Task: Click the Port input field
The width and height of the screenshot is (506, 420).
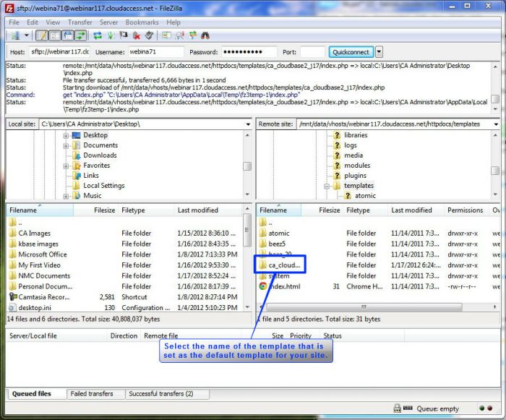Action: pos(312,51)
